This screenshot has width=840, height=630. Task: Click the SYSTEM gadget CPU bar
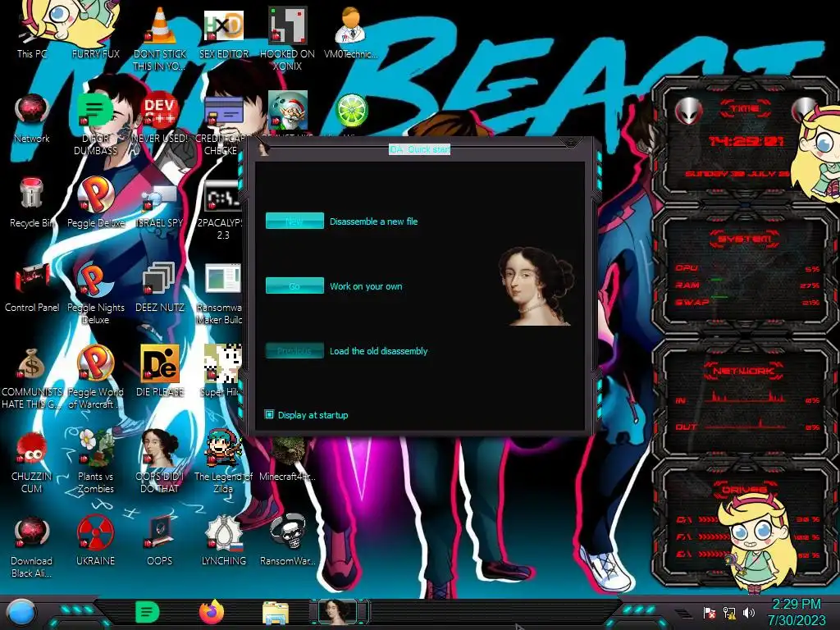click(746, 268)
